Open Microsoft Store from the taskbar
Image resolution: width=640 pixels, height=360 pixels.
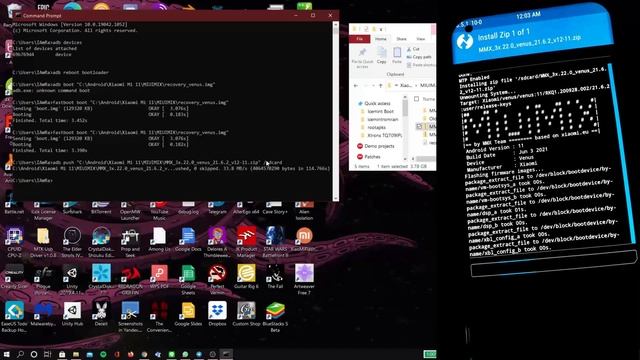pyautogui.click(x=62, y=354)
